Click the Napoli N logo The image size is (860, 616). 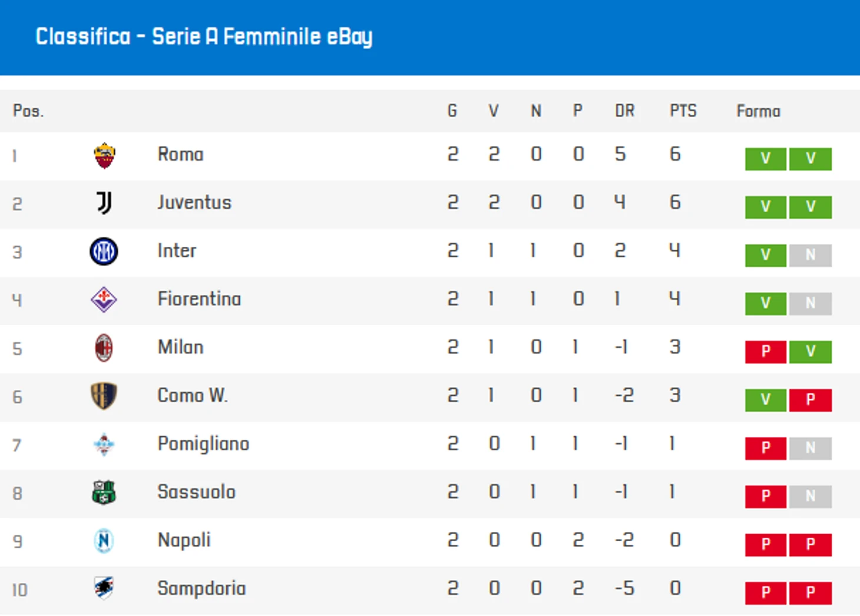pyautogui.click(x=104, y=541)
